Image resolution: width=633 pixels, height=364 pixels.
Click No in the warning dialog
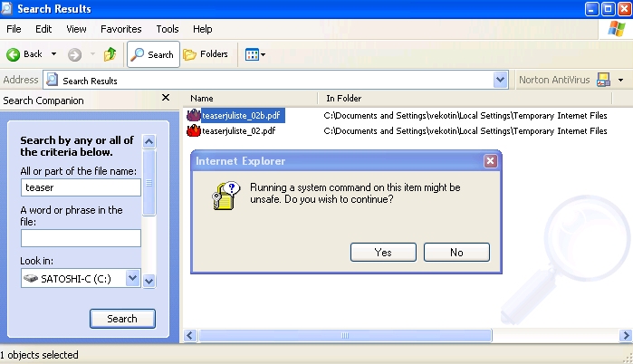click(456, 252)
